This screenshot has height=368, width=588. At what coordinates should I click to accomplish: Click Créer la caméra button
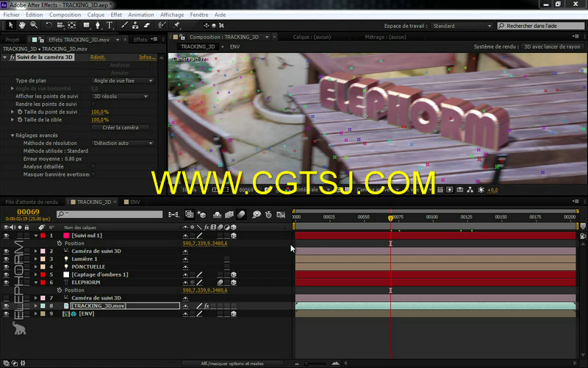(x=121, y=127)
